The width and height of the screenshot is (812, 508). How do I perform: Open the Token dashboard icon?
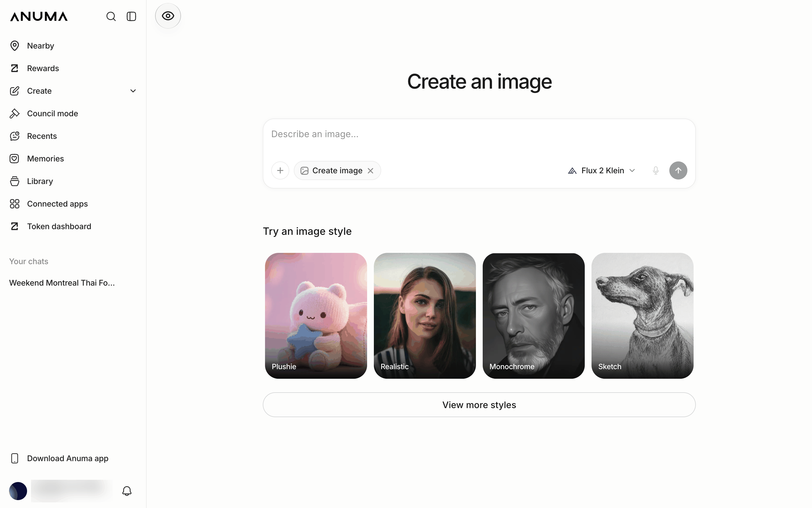pyautogui.click(x=14, y=226)
